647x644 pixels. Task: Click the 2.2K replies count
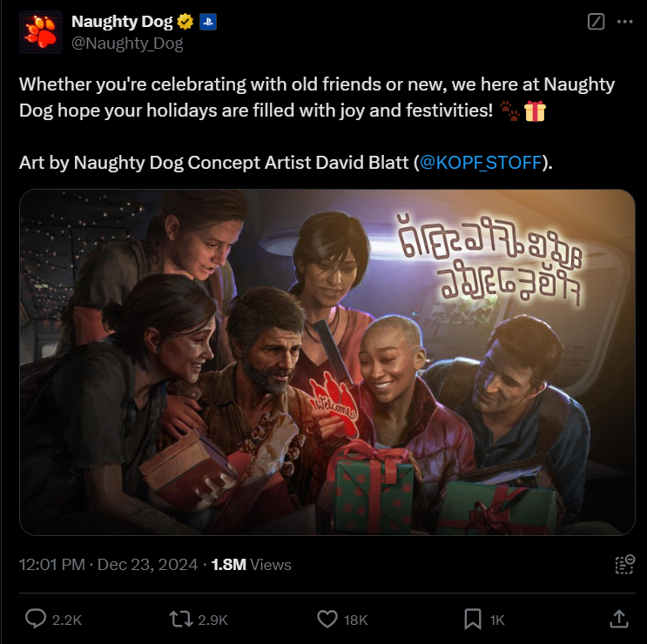click(67, 620)
